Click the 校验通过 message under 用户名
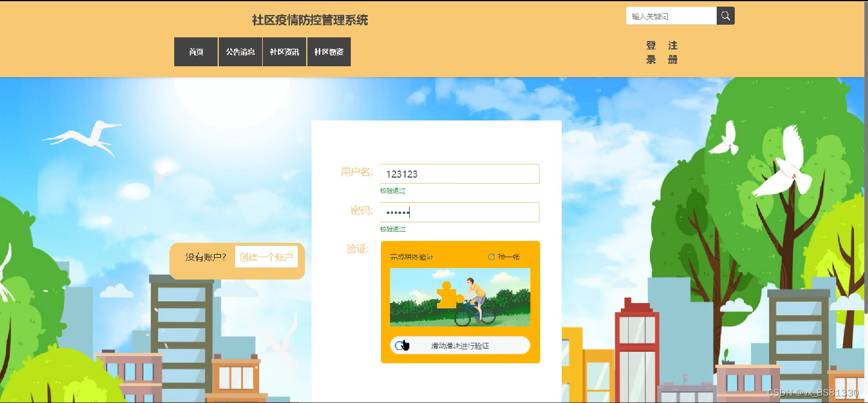 pyautogui.click(x=392, y=190)
